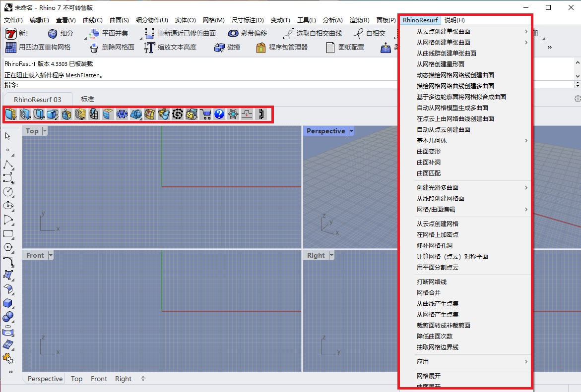Click the toolbar settings gear at right
581x392 pixels.
click(x=578, y=99)
